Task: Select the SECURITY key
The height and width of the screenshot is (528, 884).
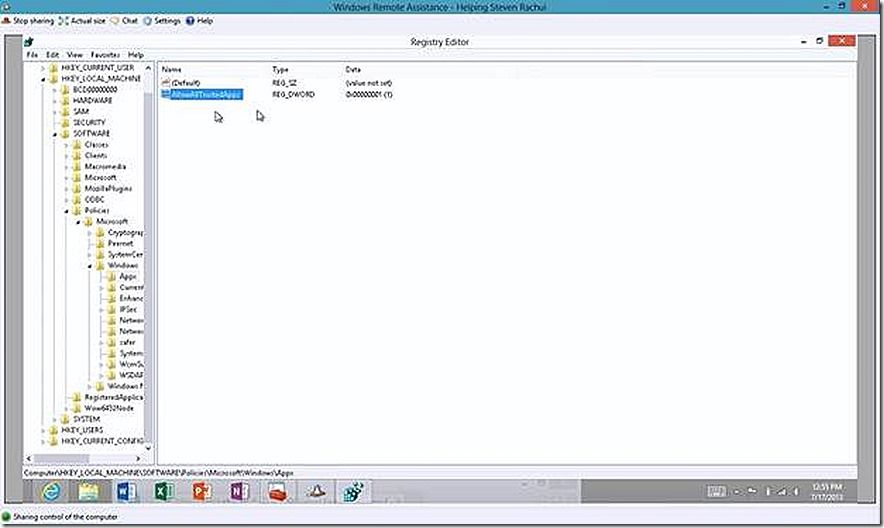Action: (89, 122)
